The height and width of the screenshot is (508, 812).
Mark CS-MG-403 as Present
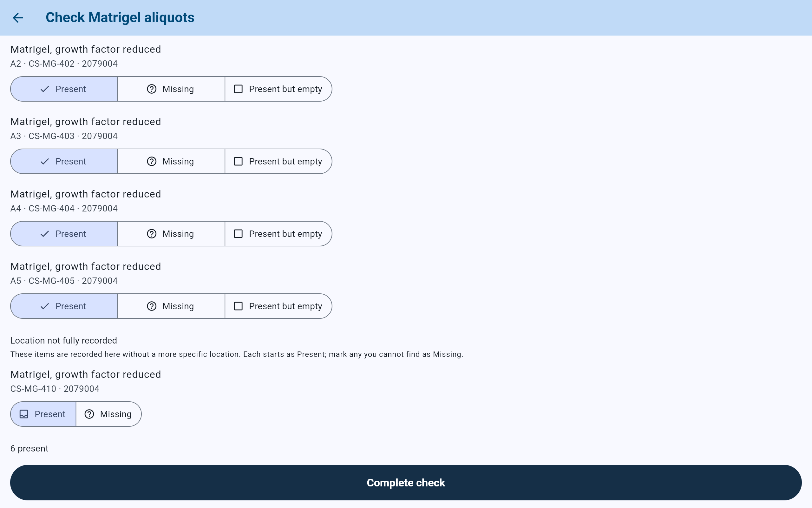[64, 161]
